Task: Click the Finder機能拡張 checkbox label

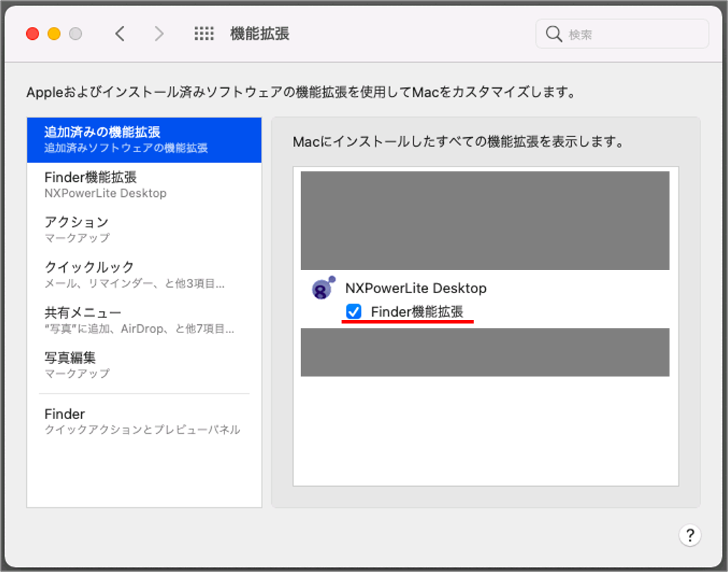Action: 417,312
